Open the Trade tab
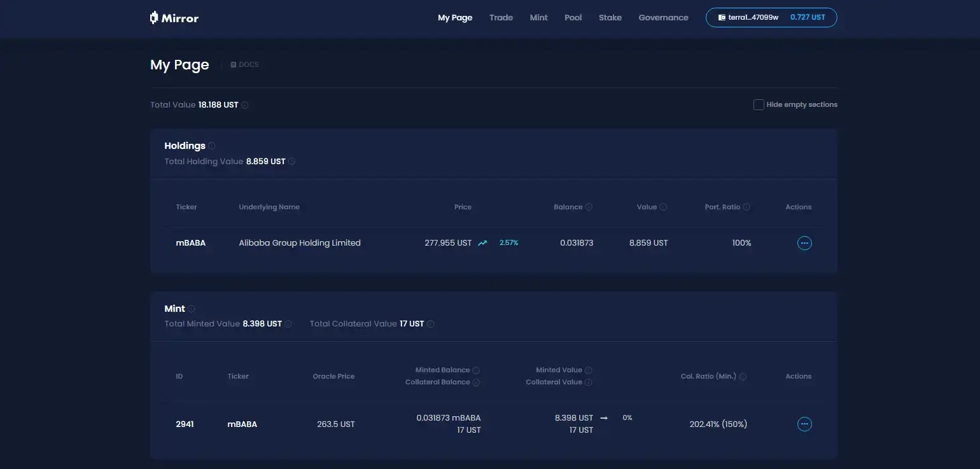 pyautogui.click(x=501, y=18)
